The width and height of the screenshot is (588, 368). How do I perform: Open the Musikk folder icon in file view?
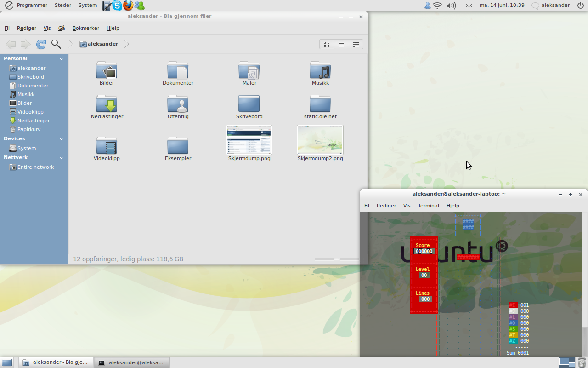coord(320,70)
